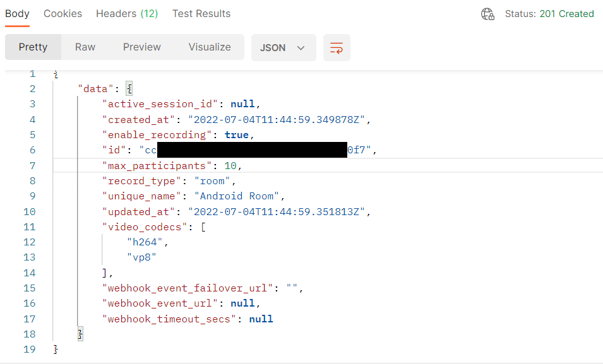View the Test Results tab
This screenshot has height=364, width=603.
click(x=201, y=14)
